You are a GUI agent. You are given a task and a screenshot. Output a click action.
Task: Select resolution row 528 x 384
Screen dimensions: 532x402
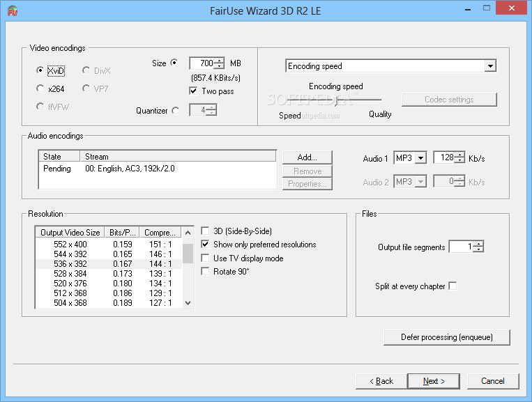coord(109,274)
